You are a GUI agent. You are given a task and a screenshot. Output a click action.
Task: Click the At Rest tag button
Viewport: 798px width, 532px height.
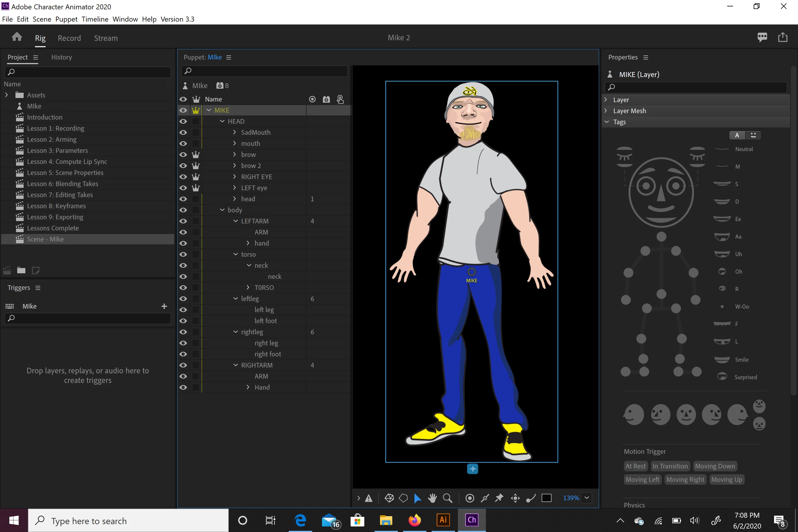coord(636,466)
